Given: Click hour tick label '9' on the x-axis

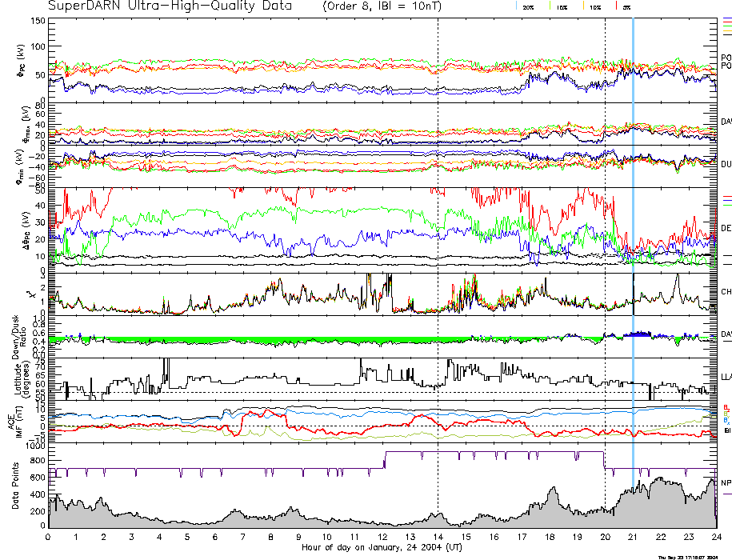Looking at the screenshot, I should (x=298, y=537).
